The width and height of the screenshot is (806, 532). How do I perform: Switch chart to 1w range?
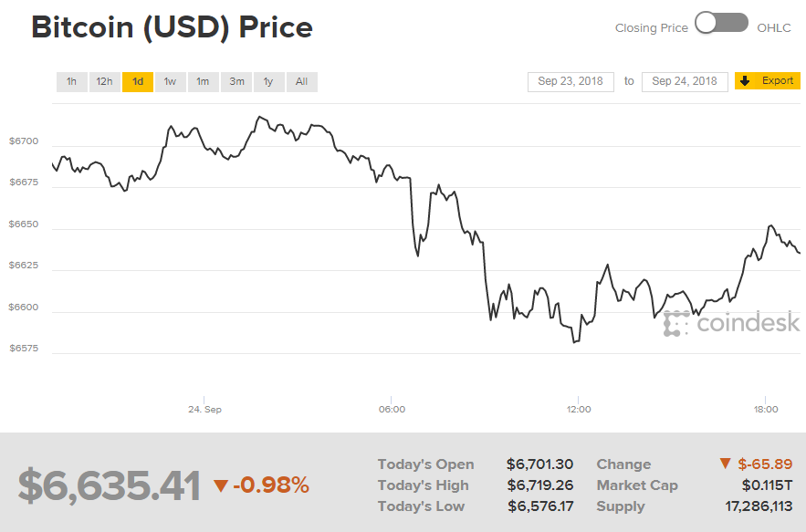[170, 81]
